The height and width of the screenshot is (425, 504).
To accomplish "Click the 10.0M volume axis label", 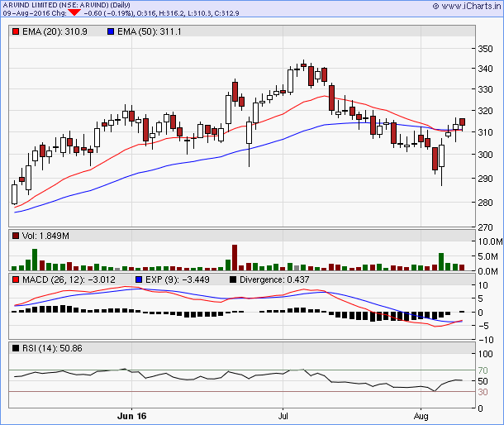I will 490,241.
